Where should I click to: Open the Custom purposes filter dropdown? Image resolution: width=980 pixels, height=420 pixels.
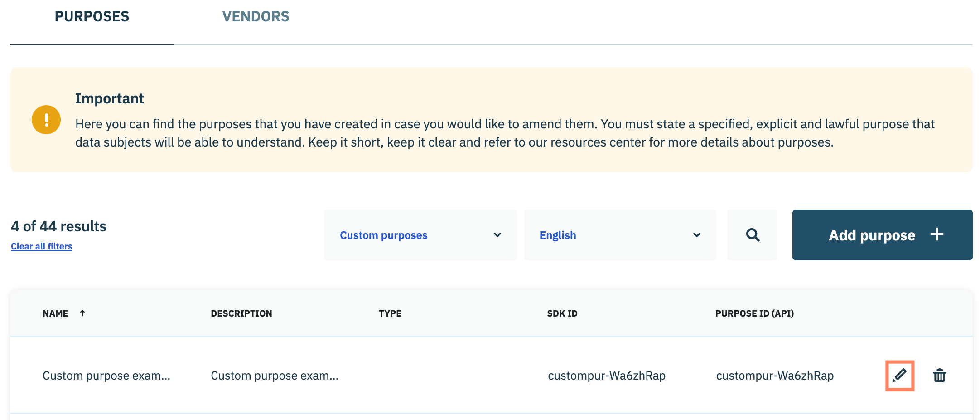pyautogui.click(x=420, y=235)
